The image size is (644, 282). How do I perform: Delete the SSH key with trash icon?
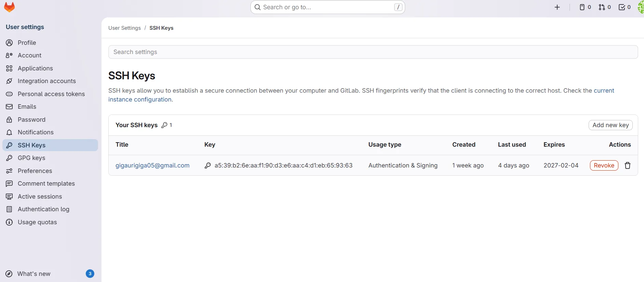click(x=628, y=165)
